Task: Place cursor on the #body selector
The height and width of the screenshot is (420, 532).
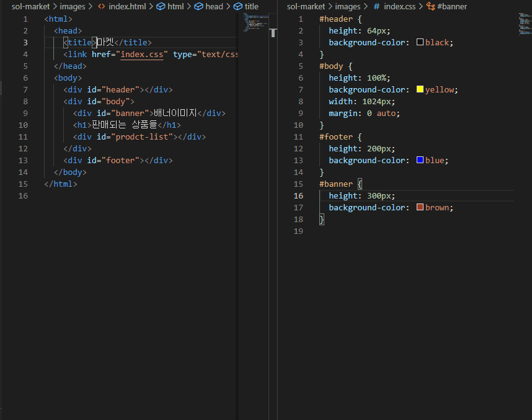Action: pyautogui.click(x=331, y=66)
